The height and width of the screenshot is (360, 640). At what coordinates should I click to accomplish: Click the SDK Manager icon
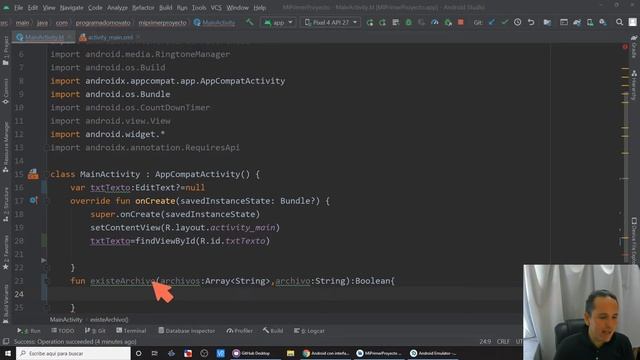(x=602, y=22)
